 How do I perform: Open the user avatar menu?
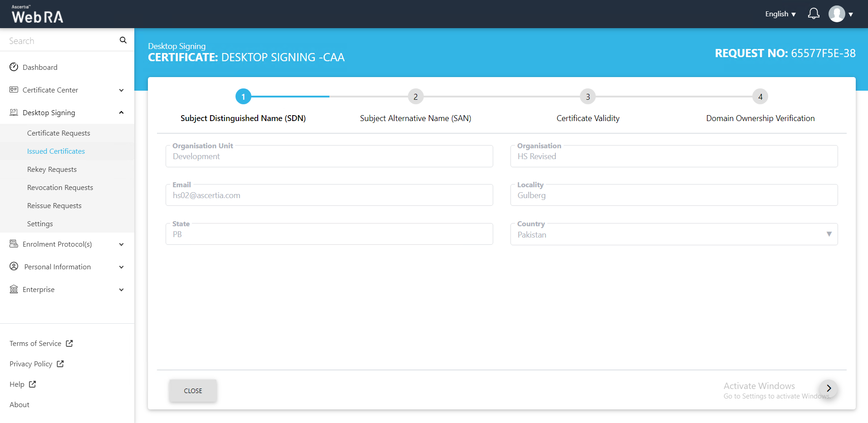coord(840,14)
